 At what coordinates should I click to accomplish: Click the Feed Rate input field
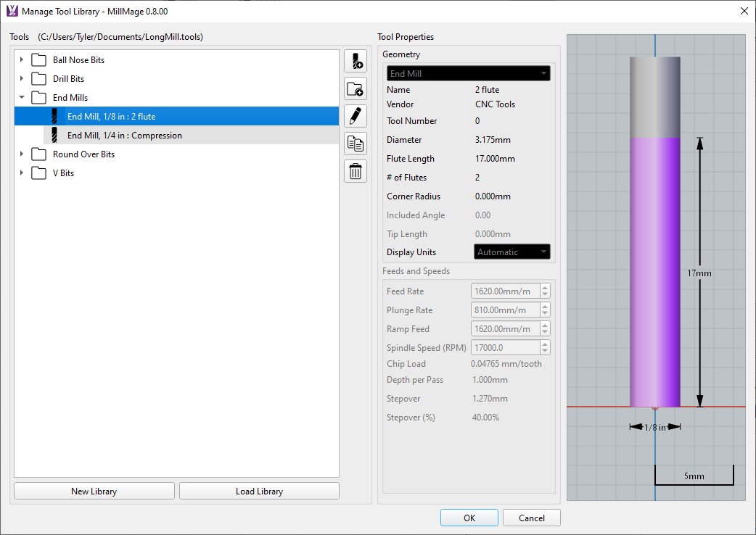505,291
